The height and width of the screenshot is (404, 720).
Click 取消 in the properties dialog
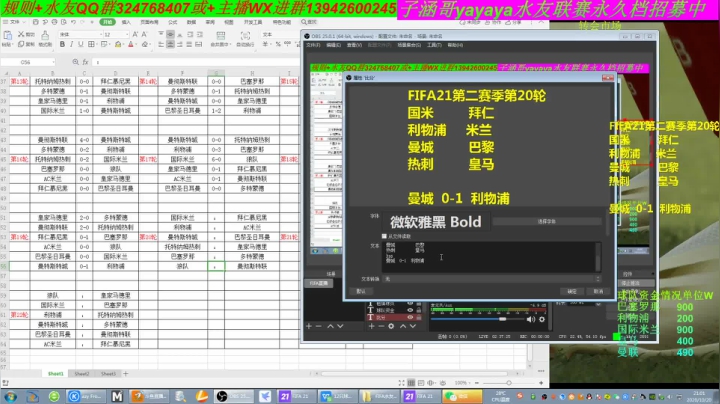pyautogui.click(x=598, y=291)
